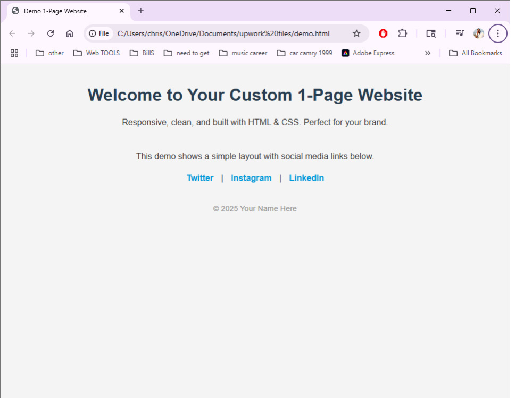532x398 pixels.
Task: Follow the LinkedIn link
Action: [306, 178]
